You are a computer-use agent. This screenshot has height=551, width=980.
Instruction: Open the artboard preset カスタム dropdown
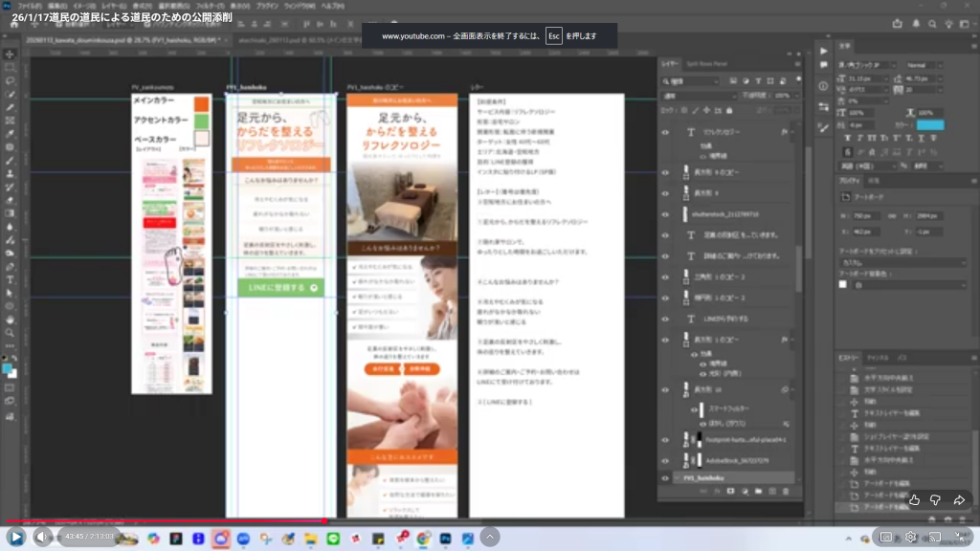click(902, 262)
